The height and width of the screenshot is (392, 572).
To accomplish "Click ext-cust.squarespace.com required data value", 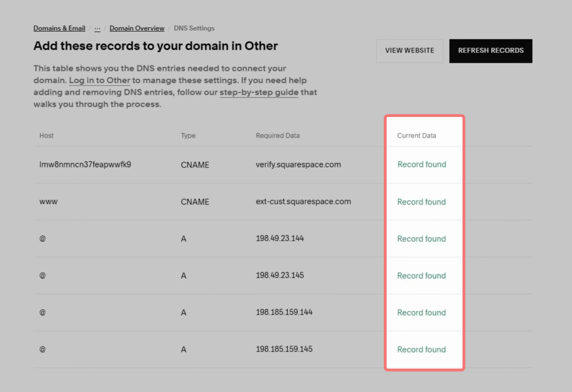I will tap(303, 202).
